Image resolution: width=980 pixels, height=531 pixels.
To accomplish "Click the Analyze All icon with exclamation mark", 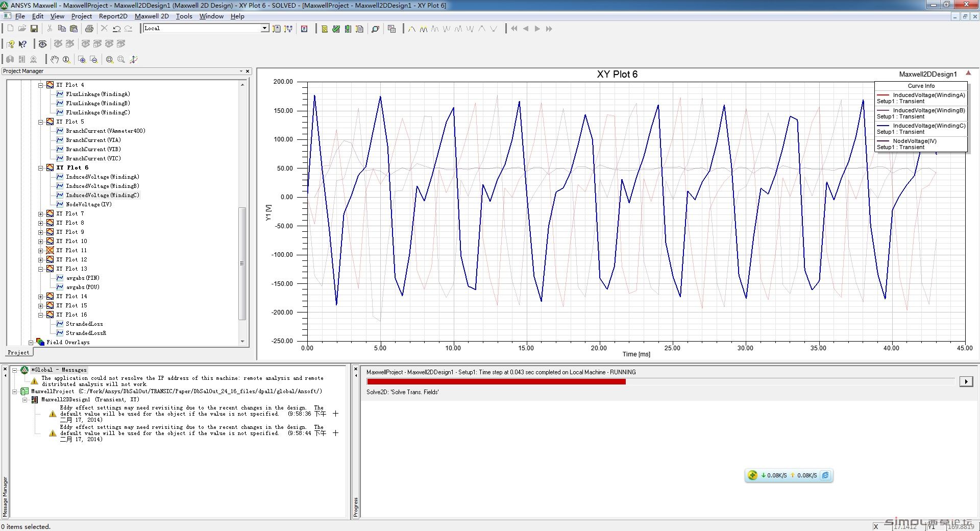I will click(348, 29).
